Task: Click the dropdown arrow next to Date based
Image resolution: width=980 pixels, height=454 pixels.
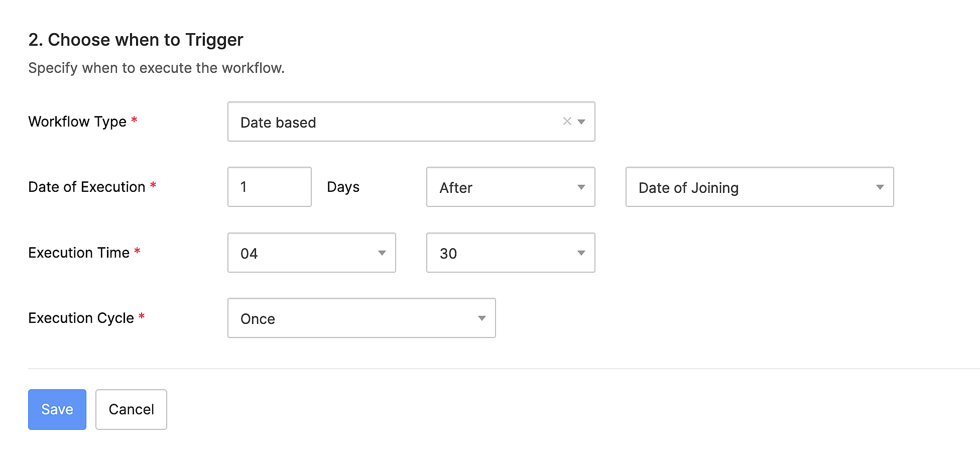Action: pyautogui.click(x=581, y=122)
